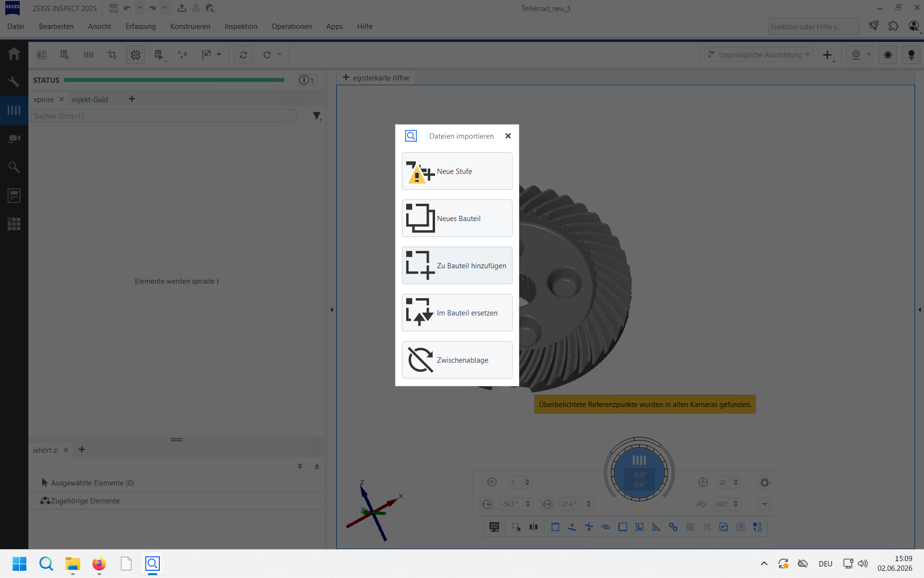
Task: Click the plus add alignment button
Action: click(827, 55)
